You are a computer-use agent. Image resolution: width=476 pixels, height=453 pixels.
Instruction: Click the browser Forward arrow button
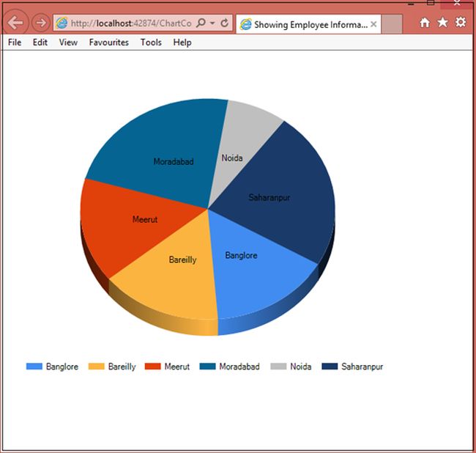click(41, 23)
